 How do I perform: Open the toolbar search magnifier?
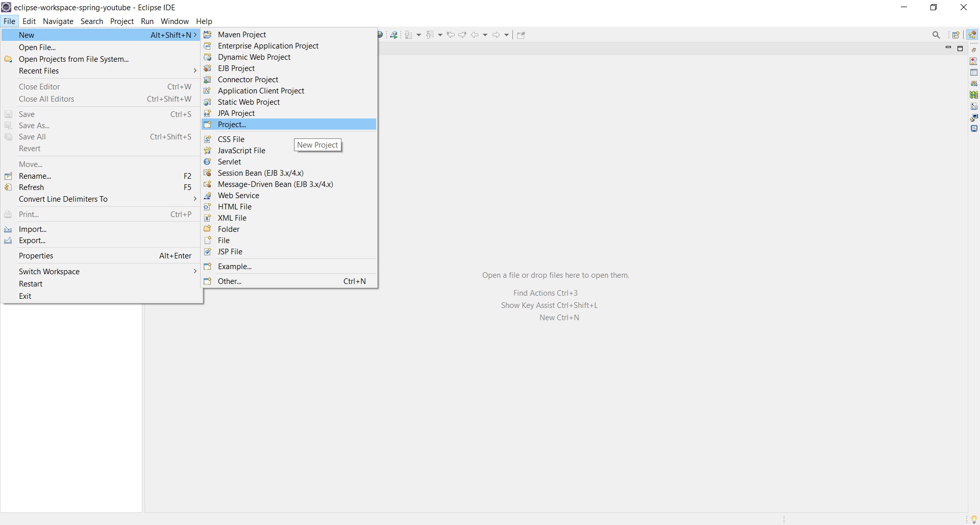[936, 35]
